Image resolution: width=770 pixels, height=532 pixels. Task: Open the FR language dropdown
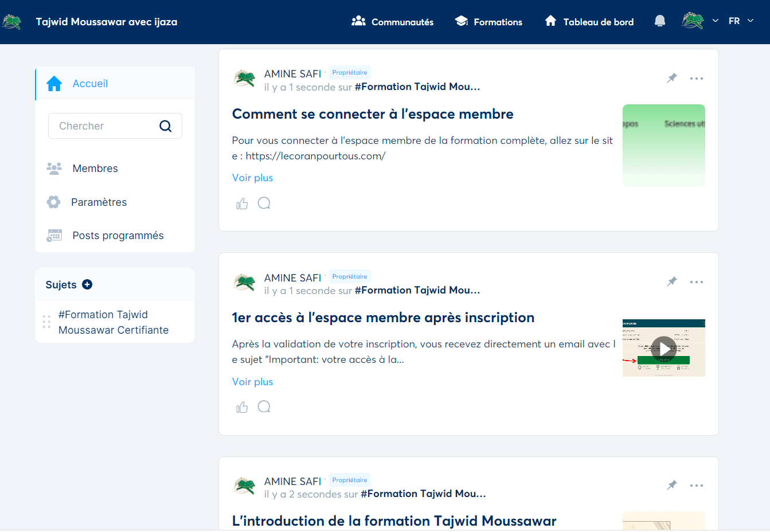[x=741, y=21]
